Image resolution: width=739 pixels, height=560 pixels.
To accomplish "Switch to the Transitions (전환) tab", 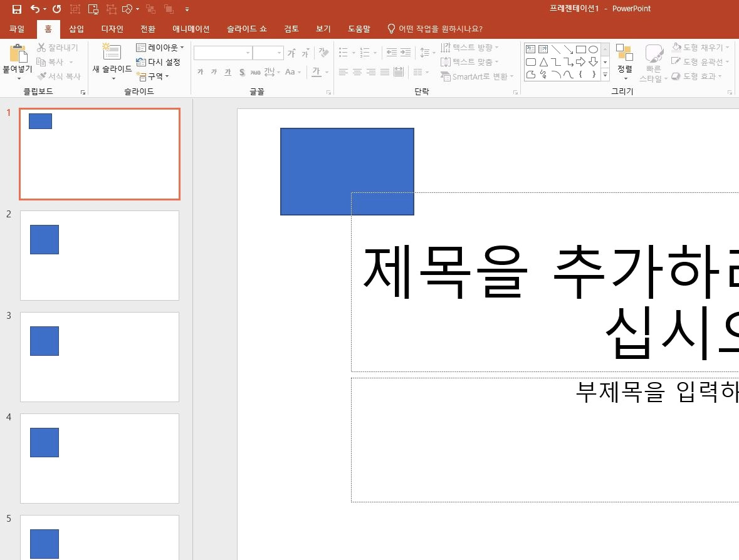I will 148,29.
